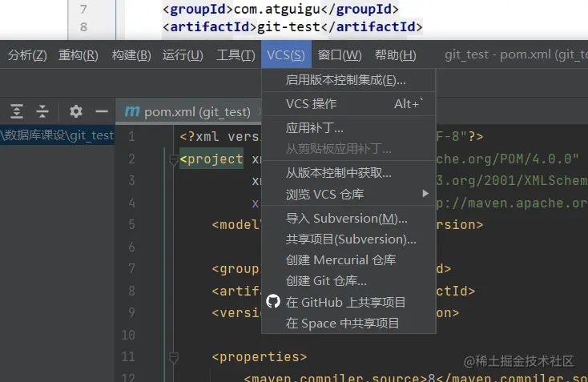This screenshot has height=382, width=588.
Task: Select VCS 操作 menu entry
Action: click(x=348, y=104)
